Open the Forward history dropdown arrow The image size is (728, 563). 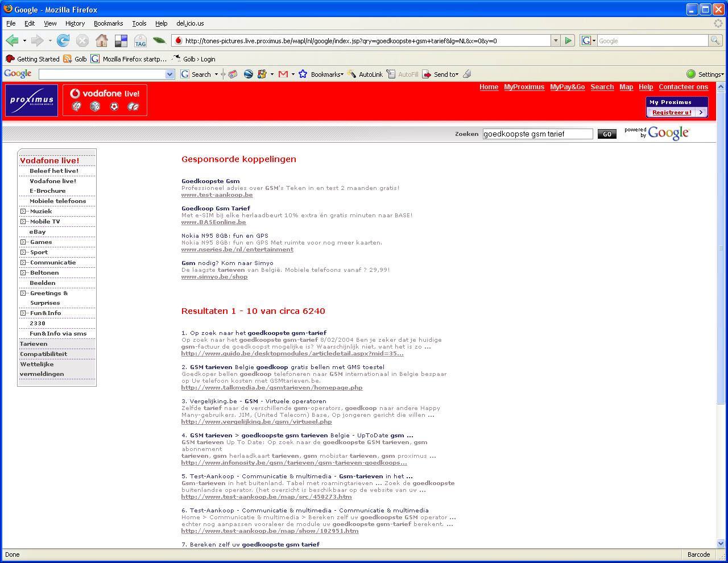click(x=50, y=40)
